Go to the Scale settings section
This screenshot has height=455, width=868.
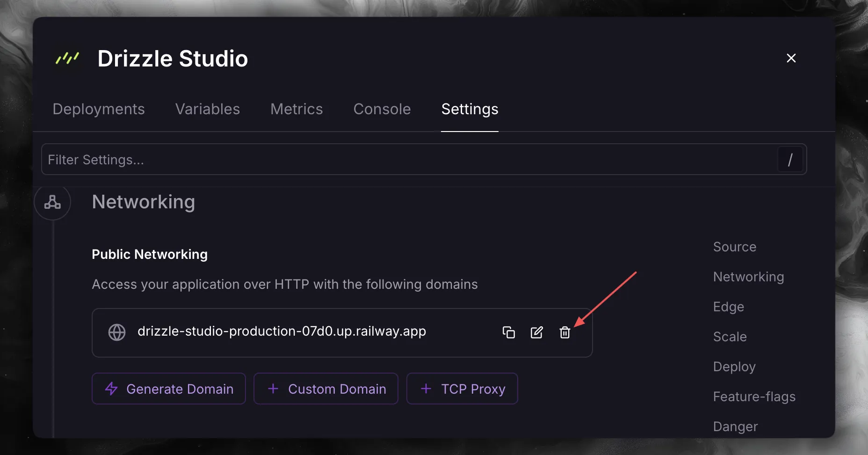coord(730,337)
